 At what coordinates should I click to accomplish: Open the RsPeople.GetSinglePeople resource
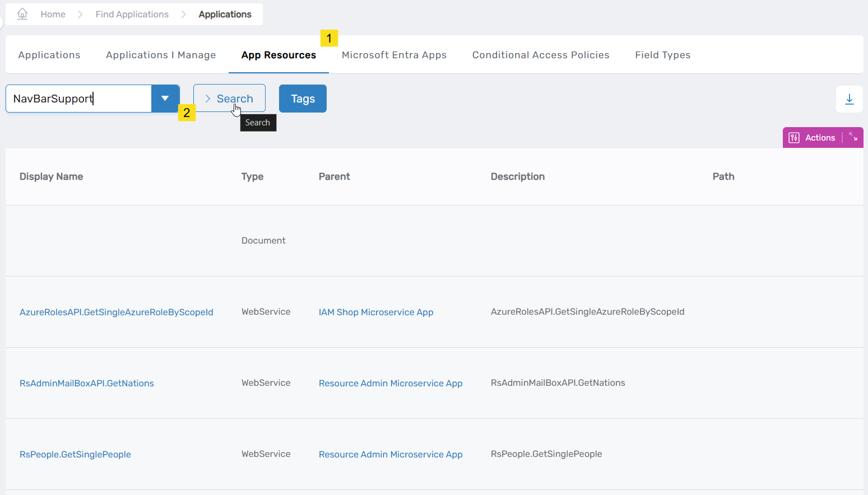point(75,454)
